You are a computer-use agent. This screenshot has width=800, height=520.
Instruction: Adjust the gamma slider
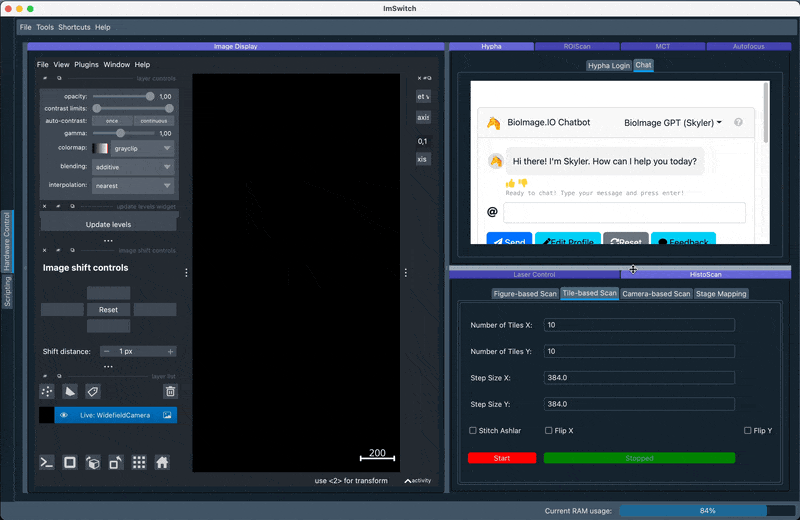pyautogui.click(x=121, y=132)
